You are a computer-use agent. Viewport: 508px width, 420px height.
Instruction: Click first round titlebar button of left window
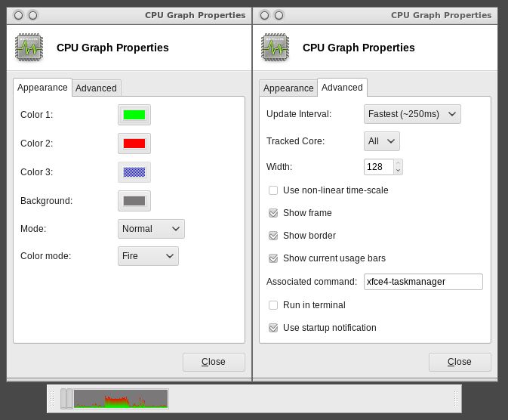click(18, 15)
